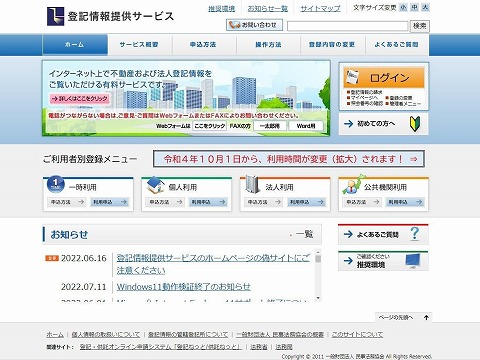This screenshot has height=360, width=480.
Task: Open サービス概要 navigation tab
Action: click(139, 45)
